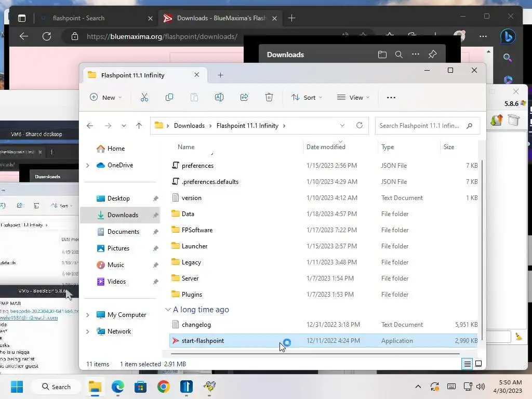The image size is (532, 399).
Task: Collapse the 'A long time ago' group
Action: click(168, 310)
